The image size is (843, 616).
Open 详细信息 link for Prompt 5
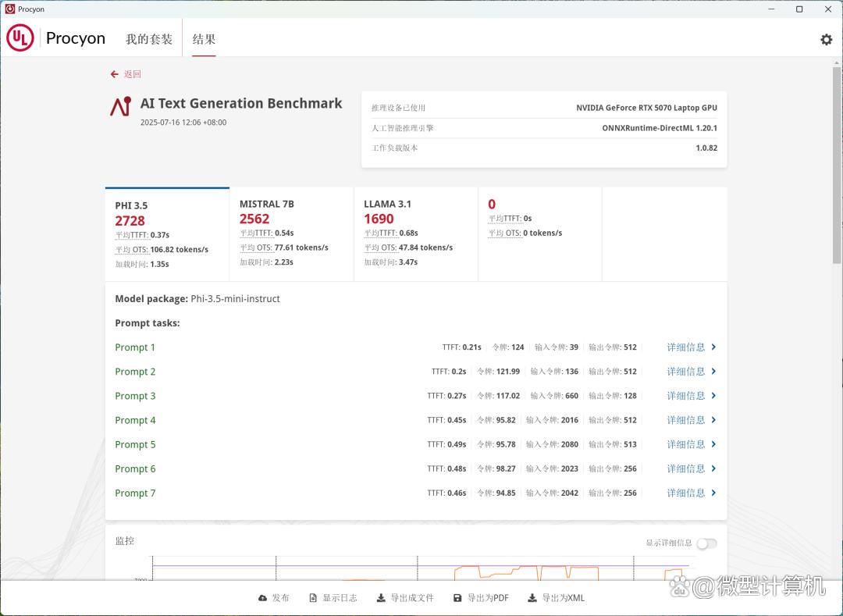pyautogui.click(x=685, y=444)
